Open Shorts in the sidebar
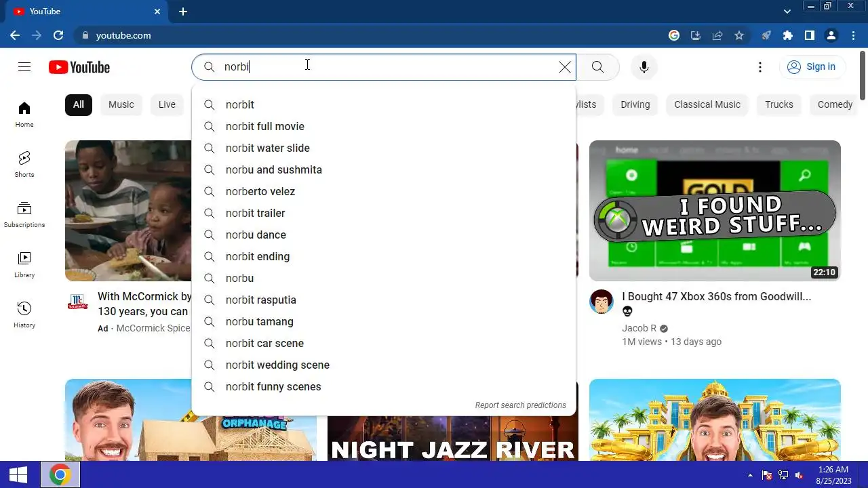This screenshot has width=868, height=488. coord(24,165)
